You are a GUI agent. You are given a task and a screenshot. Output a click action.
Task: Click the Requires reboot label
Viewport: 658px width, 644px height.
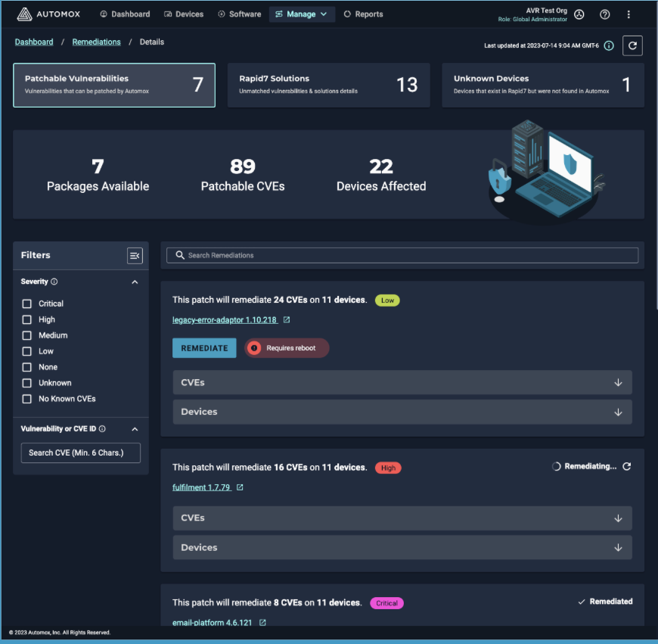291,348
